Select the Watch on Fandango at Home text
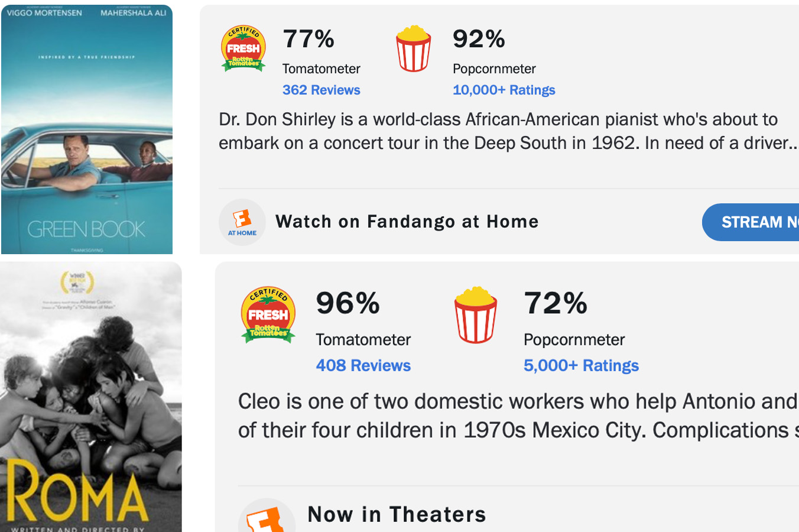This screenshot has height=532, width=799. tap(407, 222)
